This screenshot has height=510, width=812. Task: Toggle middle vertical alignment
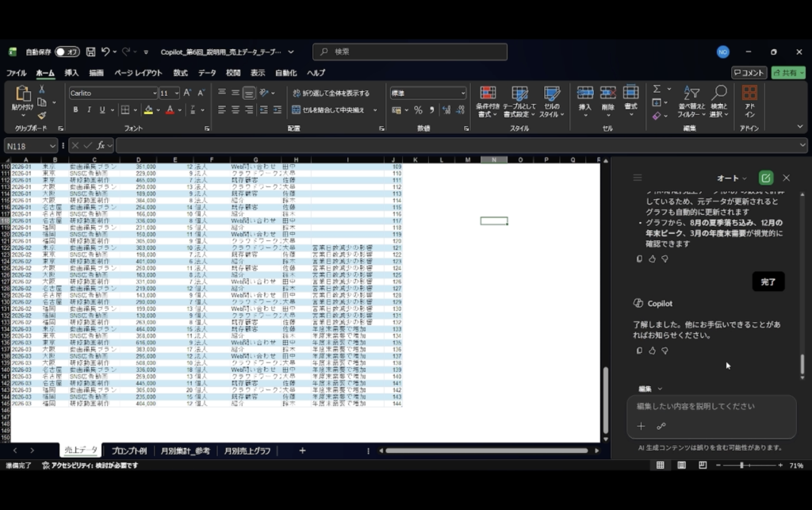[235, 93]
